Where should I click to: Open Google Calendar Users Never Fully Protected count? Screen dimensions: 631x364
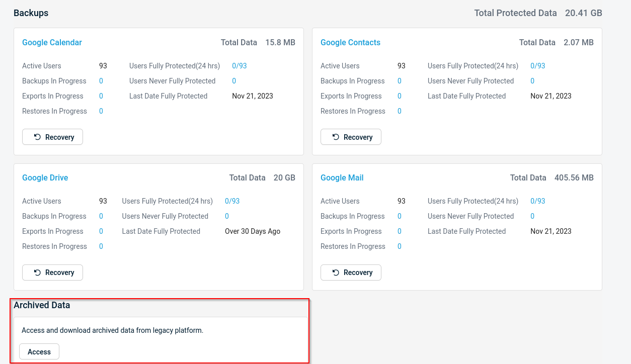[x=234, y=81]
